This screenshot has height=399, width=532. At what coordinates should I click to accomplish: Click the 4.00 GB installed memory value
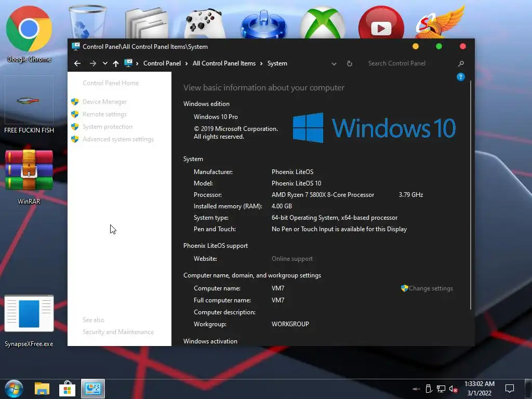pos(282,206)
